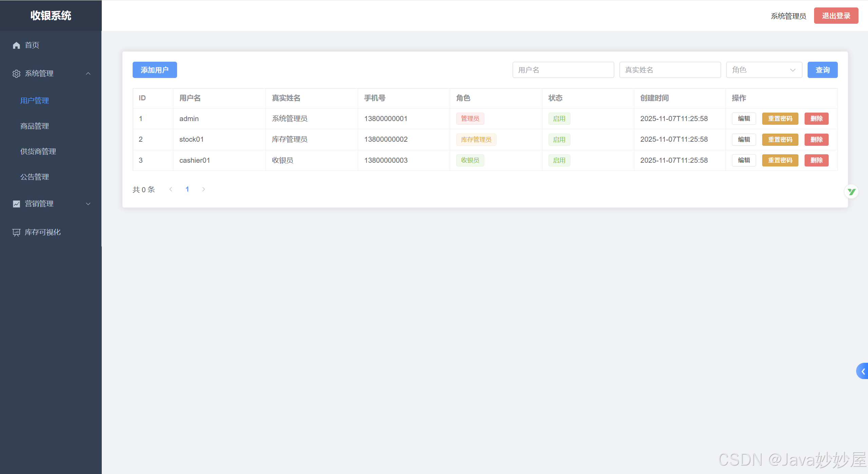Go to the previous page arrow
868x474 pixels.
pos(171,190)
